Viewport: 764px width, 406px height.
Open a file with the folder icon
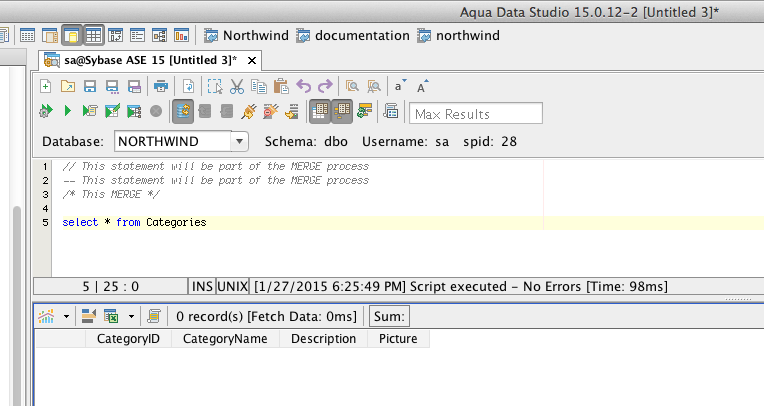(x=68, y=86)
